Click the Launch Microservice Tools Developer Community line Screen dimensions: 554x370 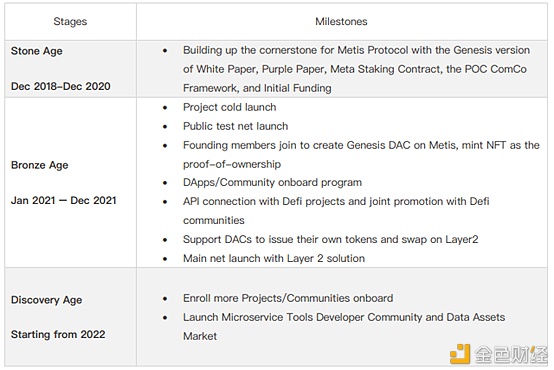344,317
